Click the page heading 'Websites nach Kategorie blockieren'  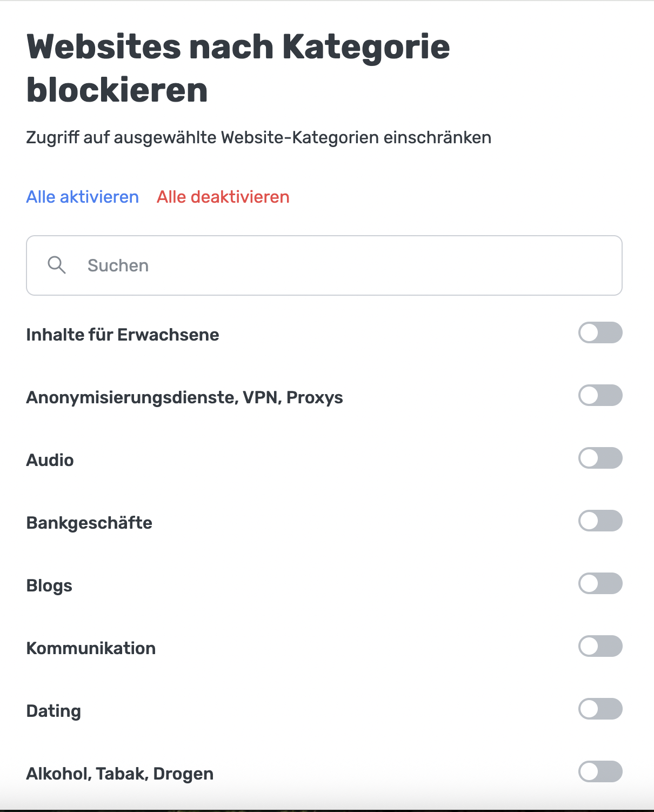coord(238,66)
